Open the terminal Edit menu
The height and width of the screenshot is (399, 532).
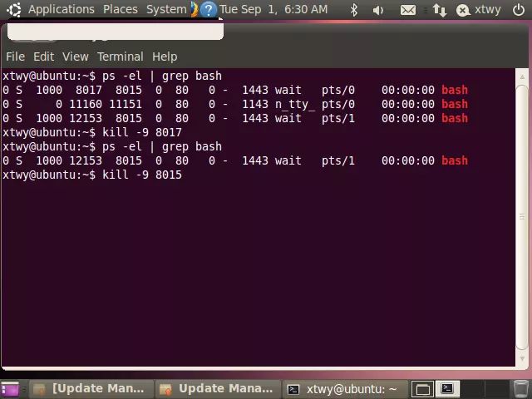[x=44, y=57]
